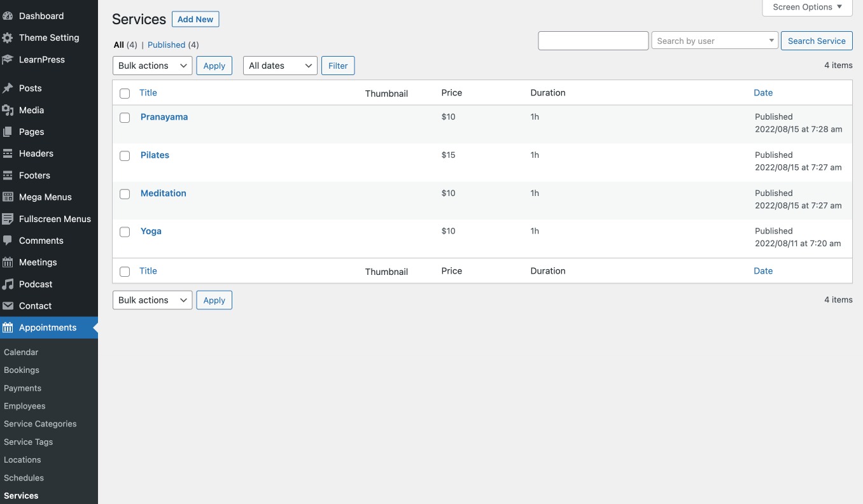
Task: Click the Add New button
Action: [x=195, y=19]
